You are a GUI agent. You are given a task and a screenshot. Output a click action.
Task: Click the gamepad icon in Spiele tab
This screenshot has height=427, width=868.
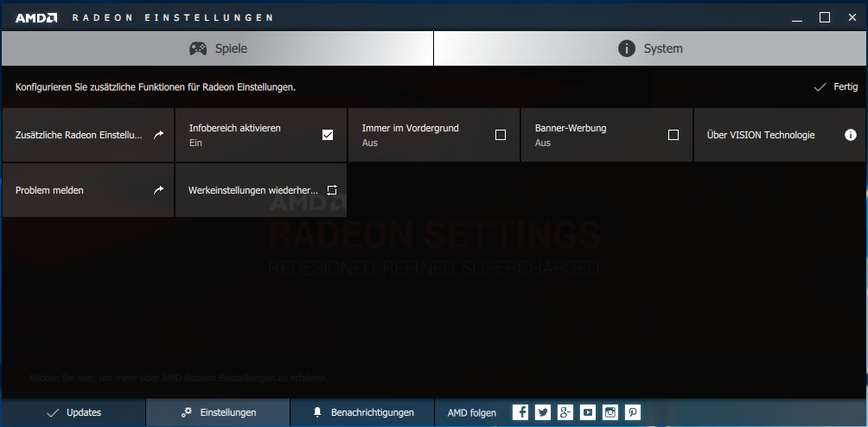(198, 48)
